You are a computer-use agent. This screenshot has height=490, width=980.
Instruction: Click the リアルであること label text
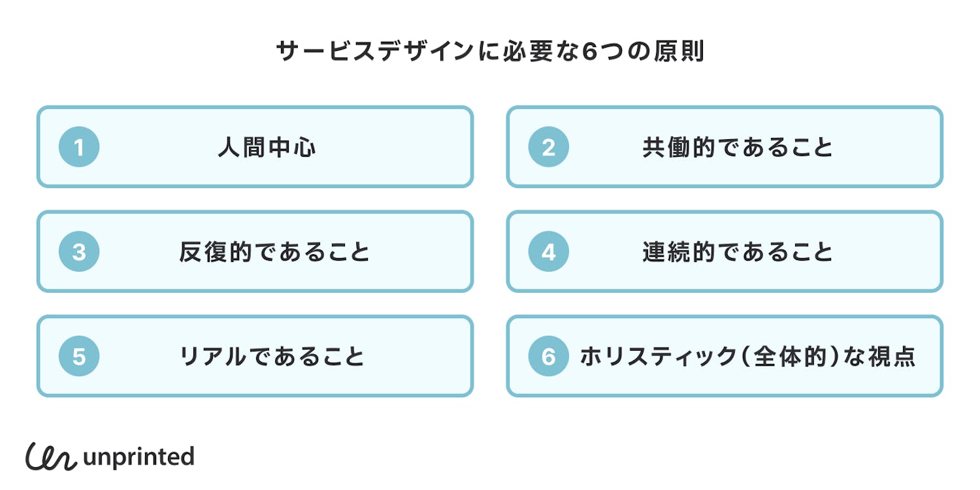coord(272,357)
